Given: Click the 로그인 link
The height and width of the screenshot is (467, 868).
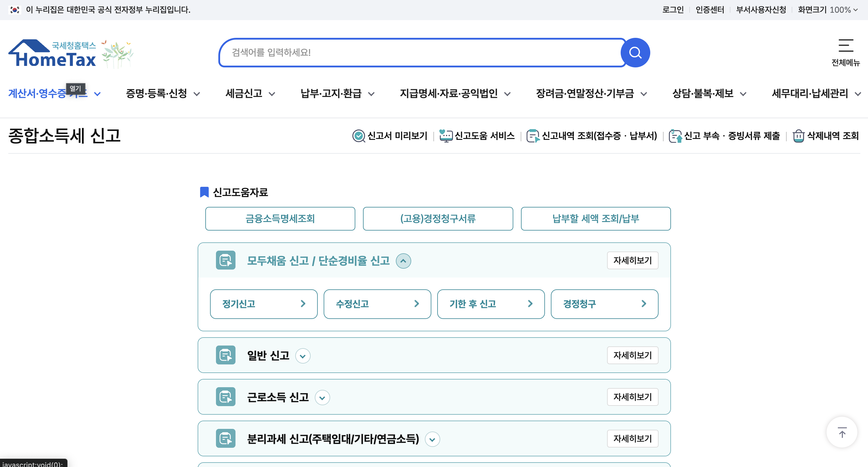Looking at the screenshot, I should coord(672,10).
